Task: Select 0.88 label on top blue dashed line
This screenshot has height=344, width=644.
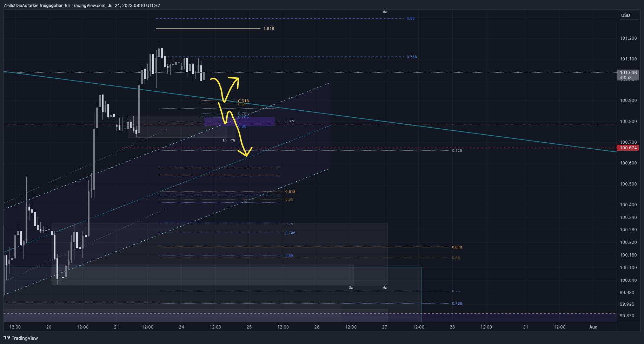Action: pos(411,19)
